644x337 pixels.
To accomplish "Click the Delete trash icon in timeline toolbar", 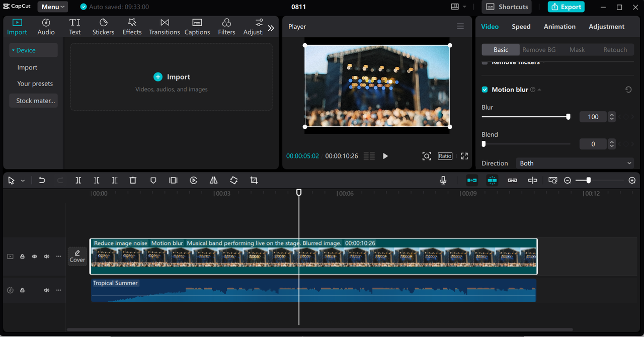I will [133, 180].
